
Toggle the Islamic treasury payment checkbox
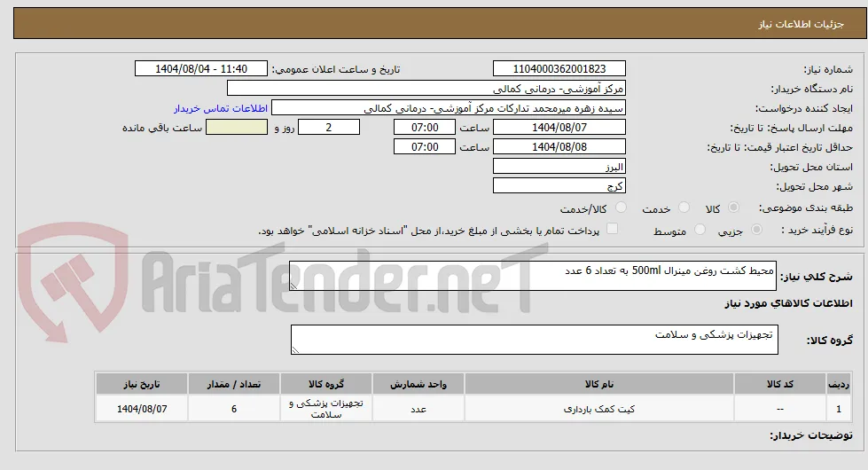[612, 229]
